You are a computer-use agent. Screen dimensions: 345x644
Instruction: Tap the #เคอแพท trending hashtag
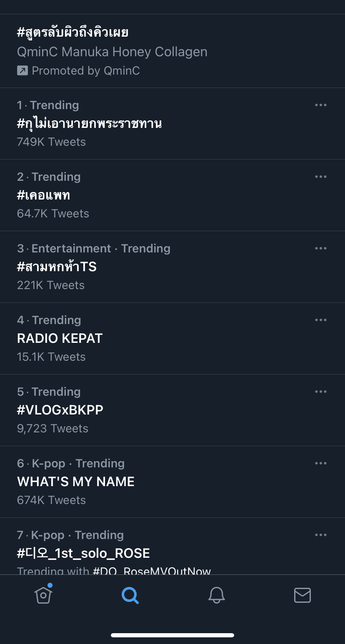point(43,195)
